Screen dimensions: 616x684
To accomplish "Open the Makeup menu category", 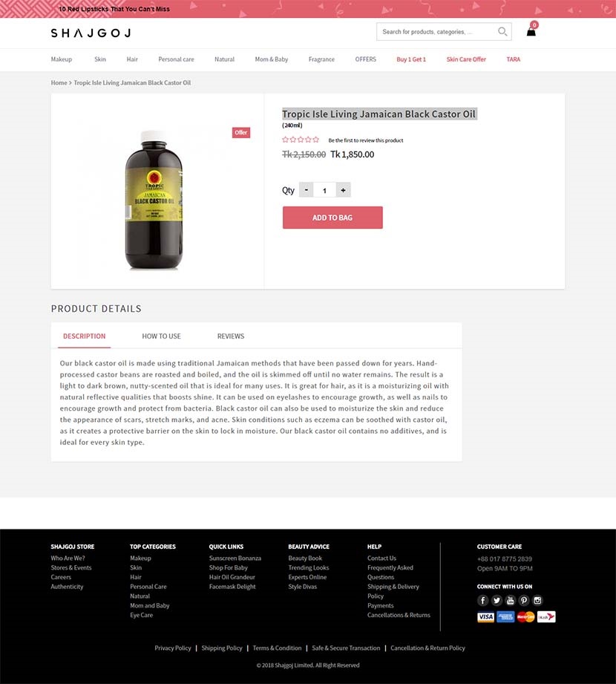I will coord(62,59).
